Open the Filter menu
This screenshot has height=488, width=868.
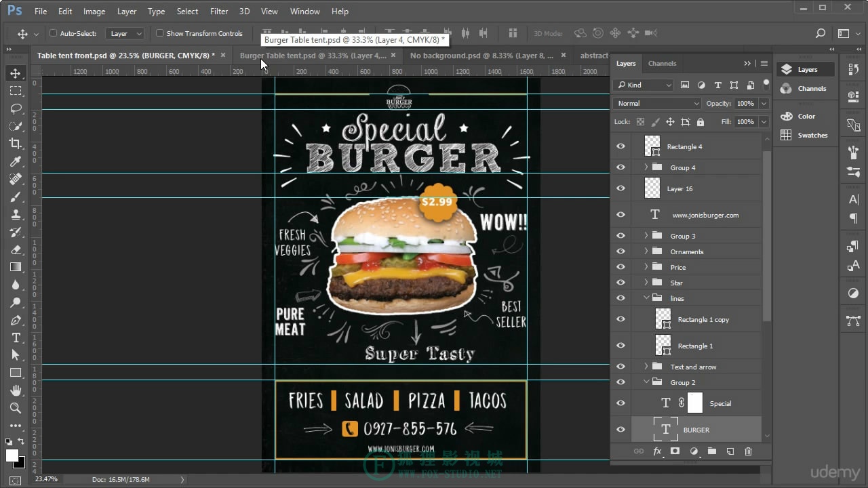[x=219, y=11]
